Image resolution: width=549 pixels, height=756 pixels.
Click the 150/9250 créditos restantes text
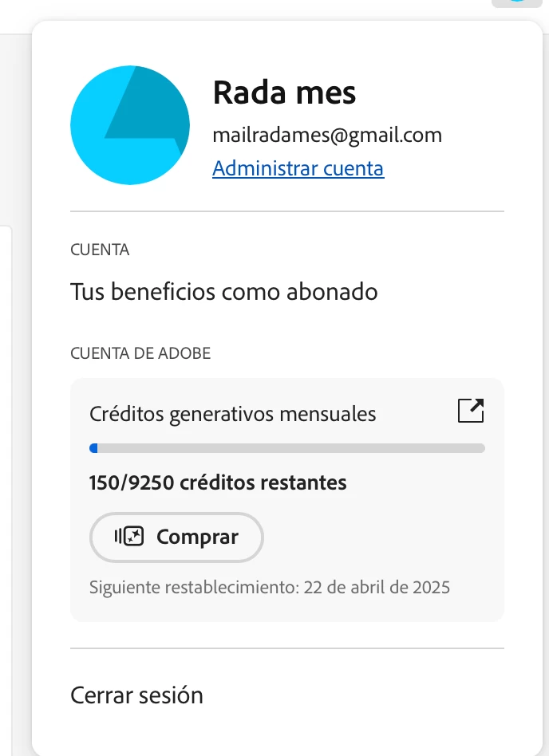point(218,482)
